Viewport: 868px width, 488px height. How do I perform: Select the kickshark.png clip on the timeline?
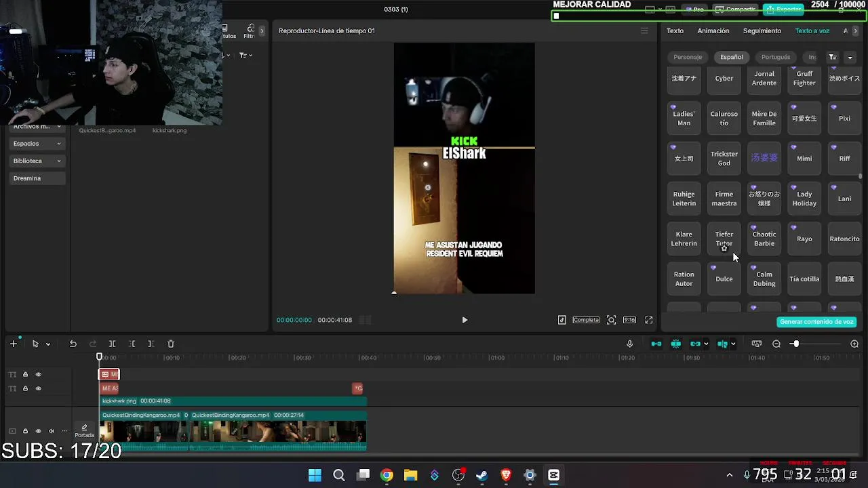tap(233, 401)
